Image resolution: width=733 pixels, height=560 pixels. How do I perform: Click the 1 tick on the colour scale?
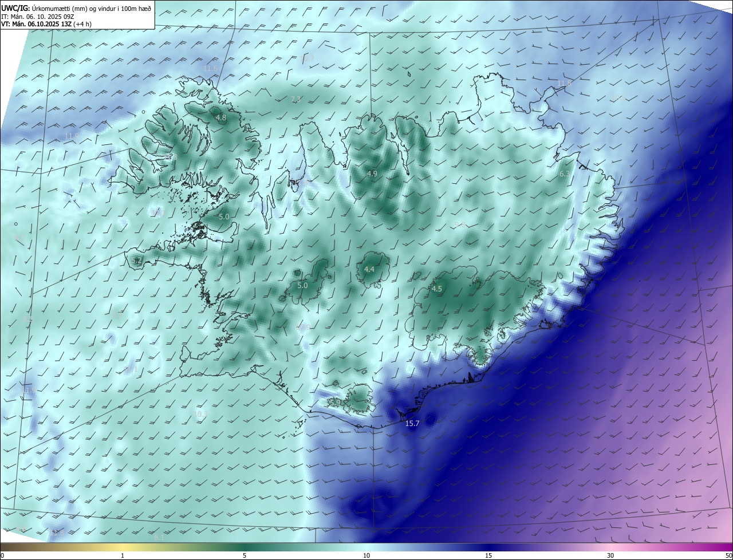(123, 555)
